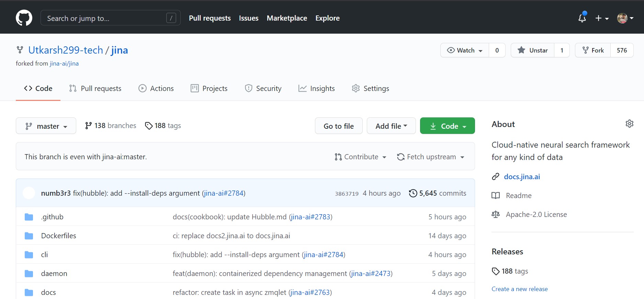Expand the green Code download dropdown
The height and width of the screenshot is (299, 644).
point(448,126)
